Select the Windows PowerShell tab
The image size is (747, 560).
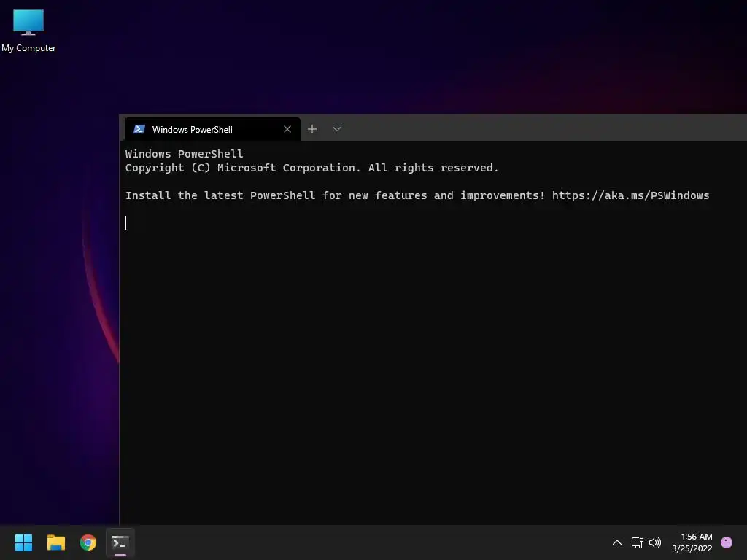(212, 129)
